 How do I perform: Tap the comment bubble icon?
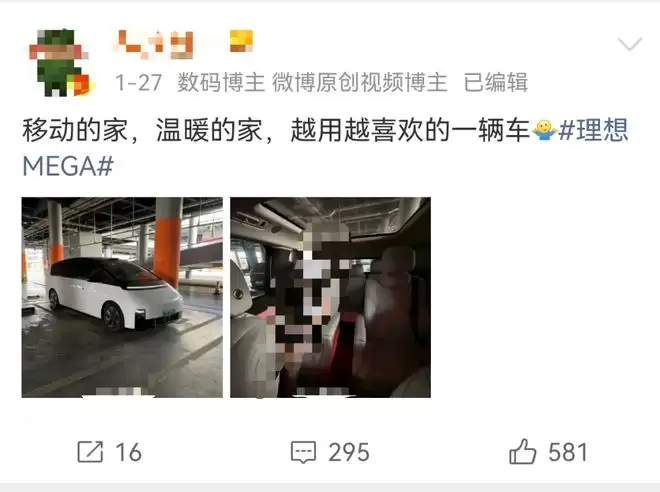click(303, 452)
